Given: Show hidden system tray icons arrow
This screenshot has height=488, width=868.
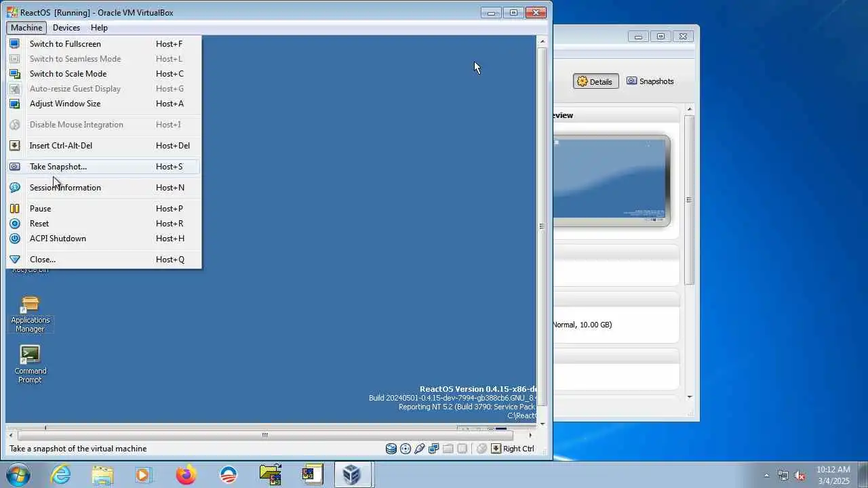Looking at the screenshot, I should point(767,475).
